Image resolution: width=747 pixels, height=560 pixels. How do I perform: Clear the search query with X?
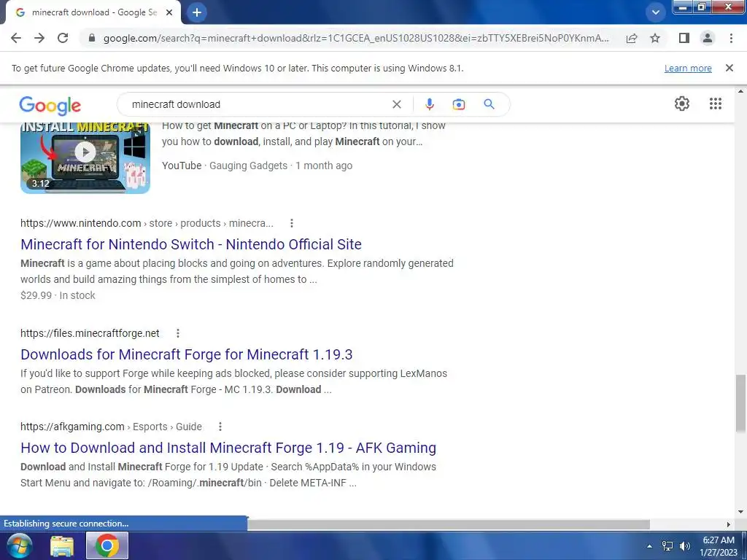coord(396,104)
